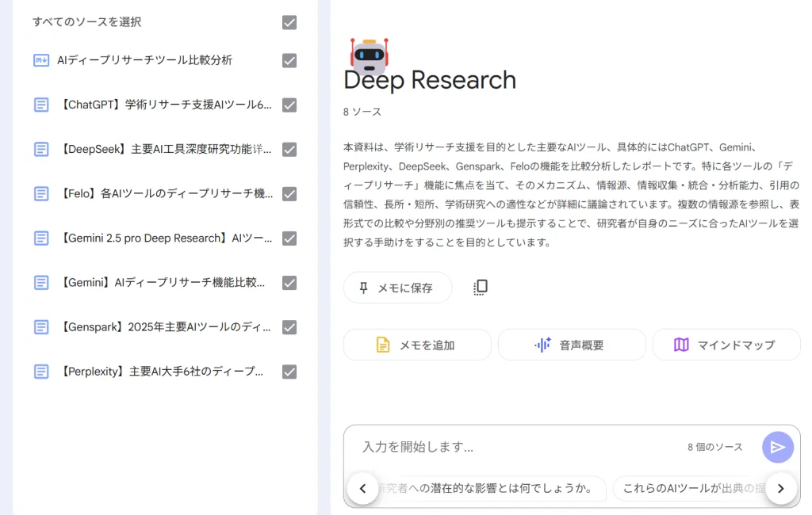Uncheck the 【Felo】 source checkbox
The width and height of the screenshot is (812, 515).
[289, 194]
